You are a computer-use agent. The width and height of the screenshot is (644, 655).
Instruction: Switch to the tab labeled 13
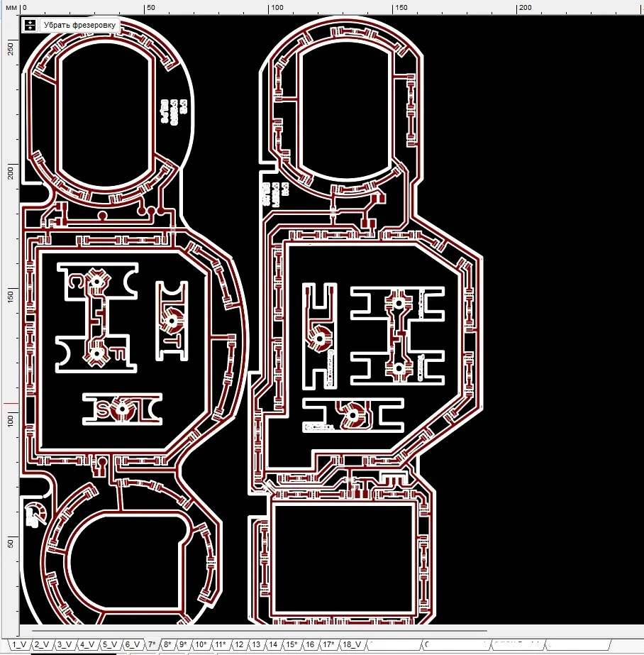pos(256,645)
